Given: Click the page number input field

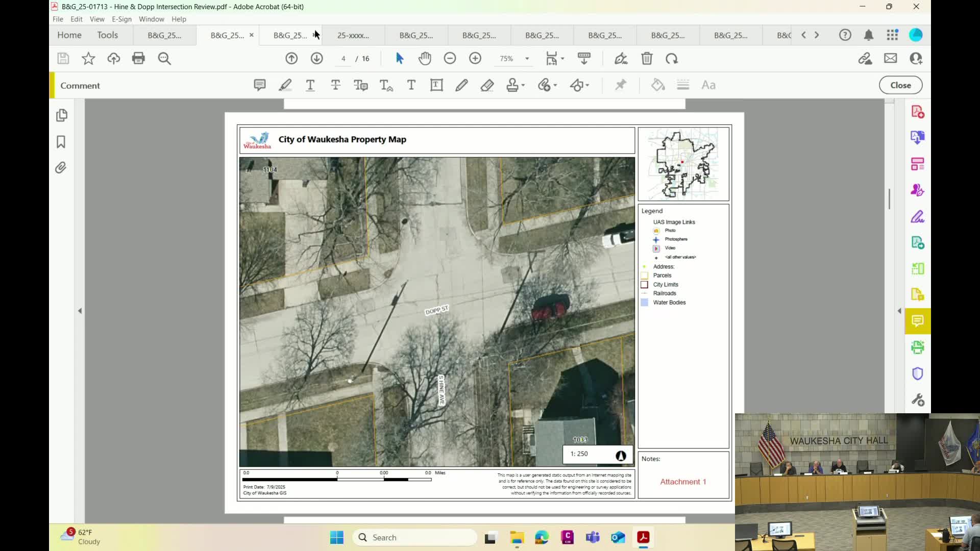Looking at the screenshot, I should tap(344, 59).
